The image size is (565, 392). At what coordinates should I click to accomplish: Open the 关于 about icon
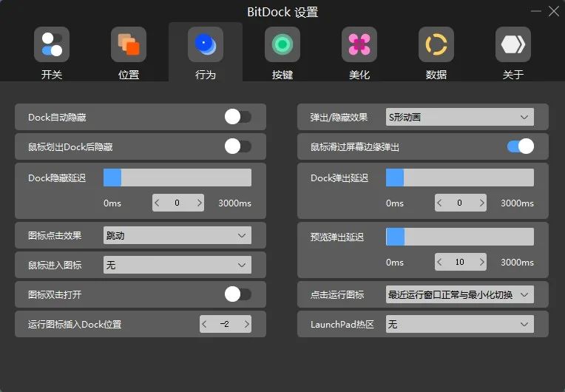pos(513,44)
